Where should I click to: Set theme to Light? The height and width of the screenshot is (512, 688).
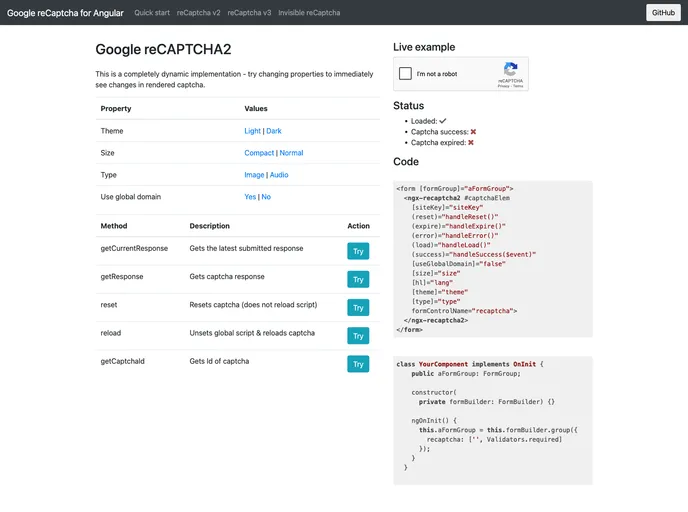[x=252, y=131]
